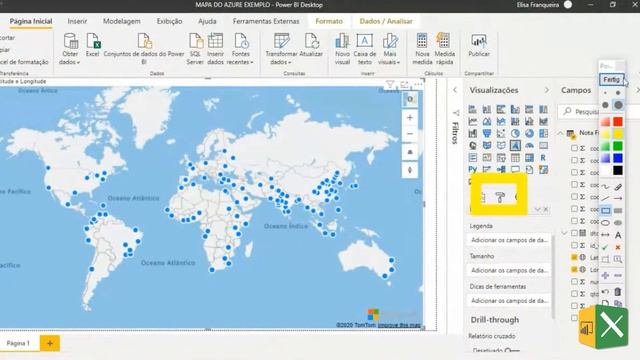640x360 pixels.
Task: Click the trash icon in annotation toolbar
Action: 618,291
